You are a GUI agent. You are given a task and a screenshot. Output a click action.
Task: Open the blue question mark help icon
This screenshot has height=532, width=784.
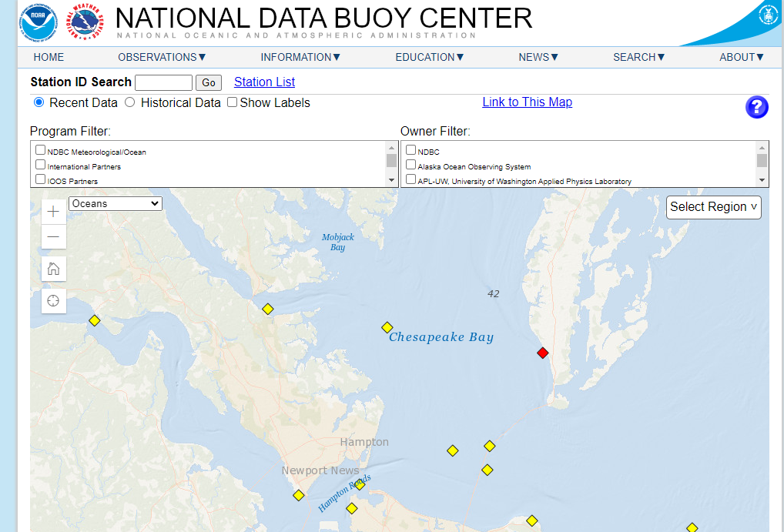click(756, 107)
